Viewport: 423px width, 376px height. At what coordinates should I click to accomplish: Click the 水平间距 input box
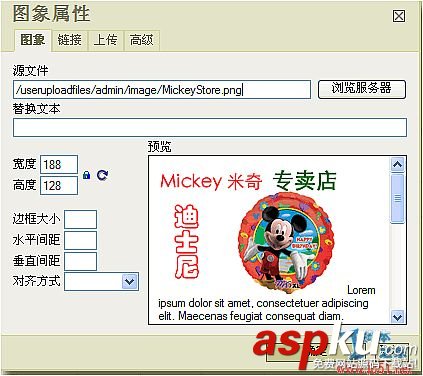pyautogui.click(x=80, y=240)
